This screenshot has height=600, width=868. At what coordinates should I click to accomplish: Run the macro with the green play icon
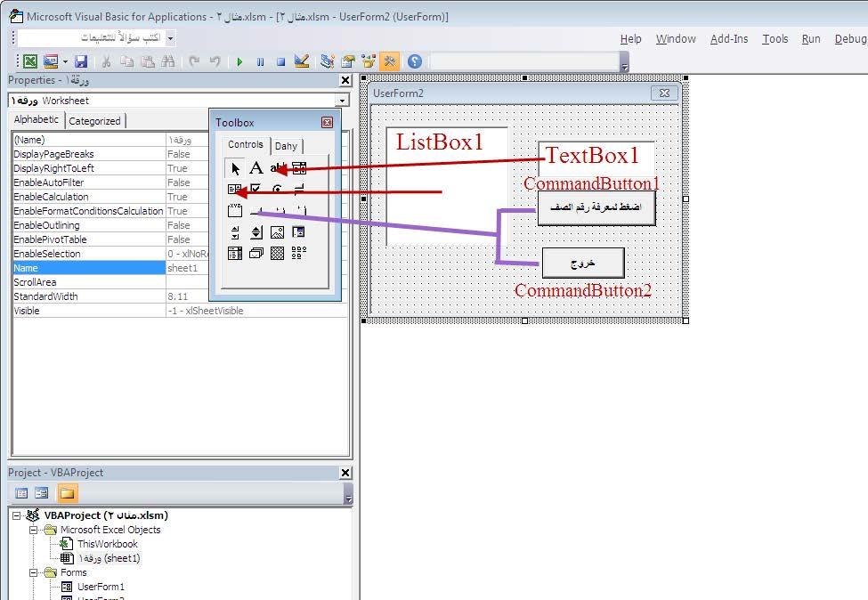click(239, 62)
